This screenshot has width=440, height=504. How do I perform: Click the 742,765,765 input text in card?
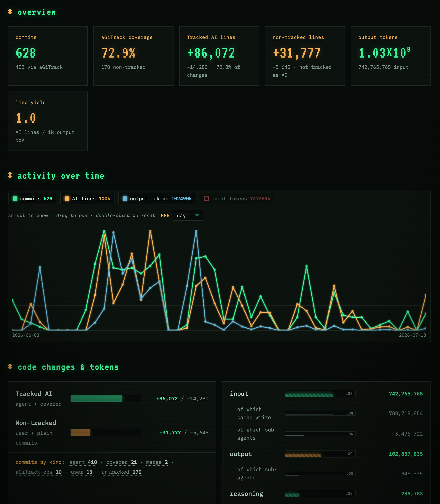[383, 67]
